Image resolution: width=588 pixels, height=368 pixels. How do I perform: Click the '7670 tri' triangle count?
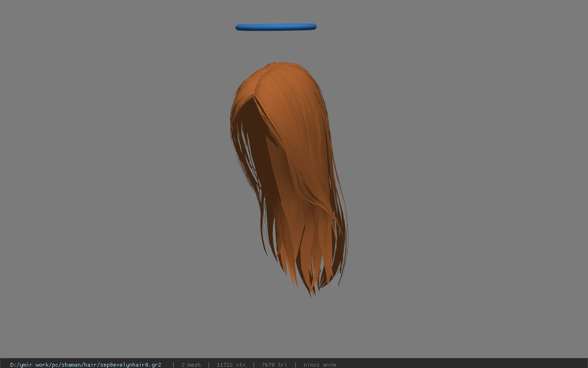[x=274, y=365]
